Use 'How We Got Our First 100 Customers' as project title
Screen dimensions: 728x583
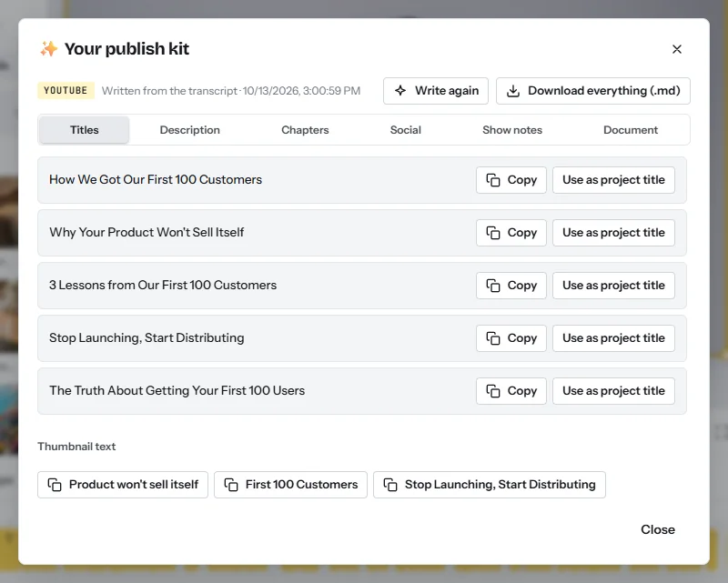[613, 180]
